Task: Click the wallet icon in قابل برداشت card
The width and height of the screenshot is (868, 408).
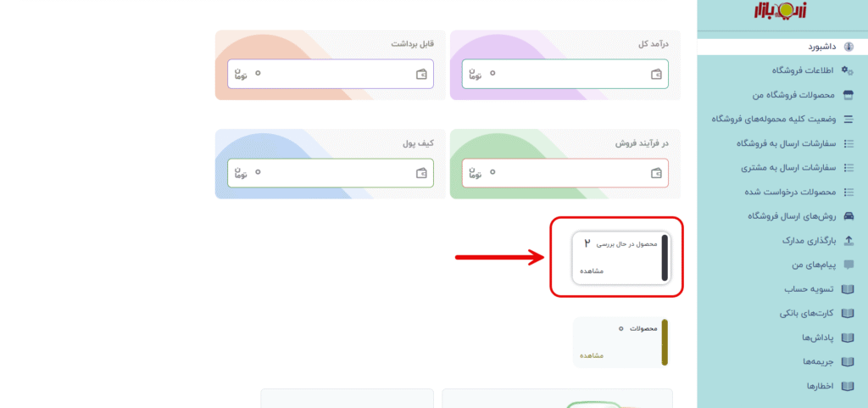Action: click(421, 75)
